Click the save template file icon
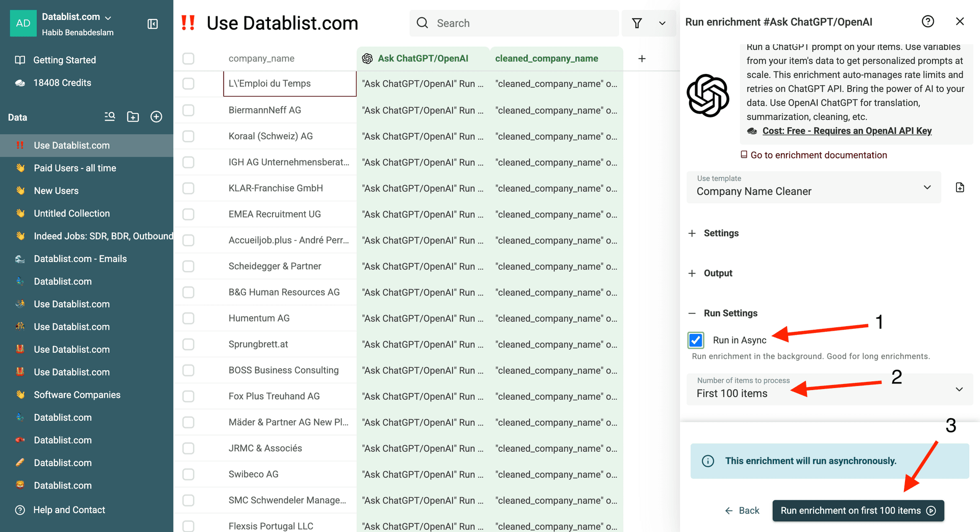Screen dimensions: 980x532 coord(960,187)
